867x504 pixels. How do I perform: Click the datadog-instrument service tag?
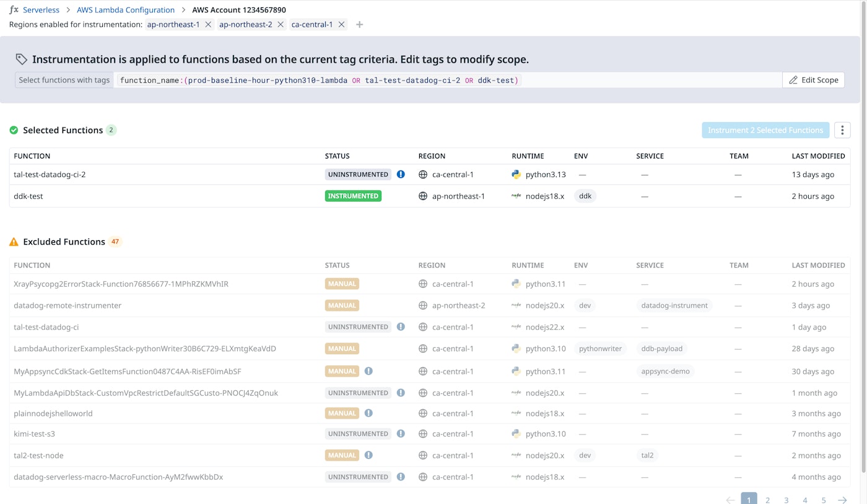click(x=674, y=305)
